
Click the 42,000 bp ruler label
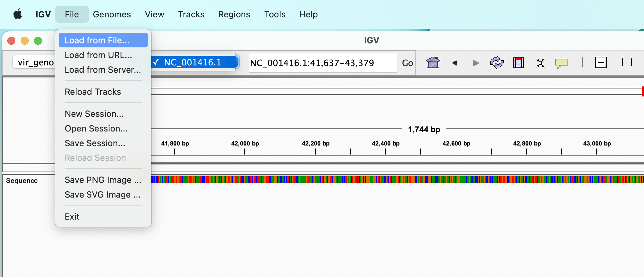(x=245, y=144)
